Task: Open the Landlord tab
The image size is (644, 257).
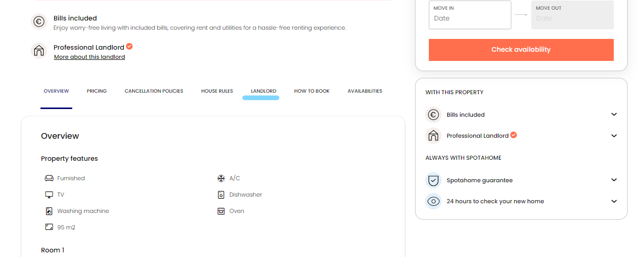Action: click(264, 91)
